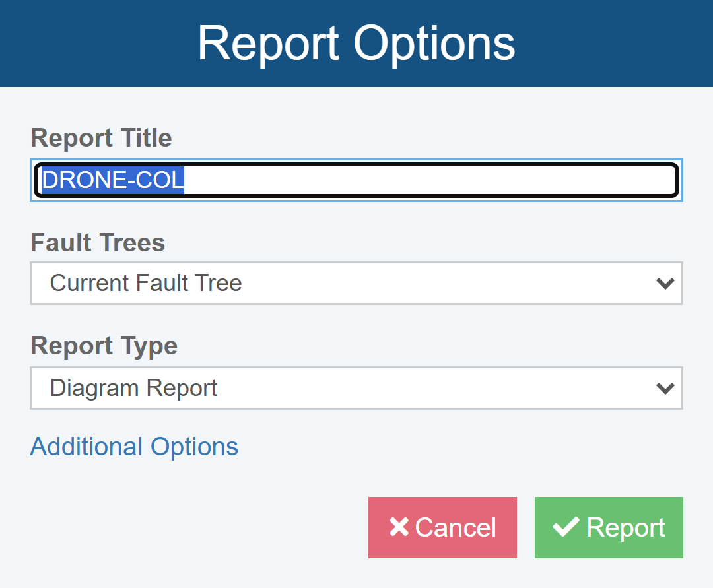Click the highlighted DRONE-COL text
Image resolution: width=713 pixels, height=588 pixels.
(x=113, y=180)
